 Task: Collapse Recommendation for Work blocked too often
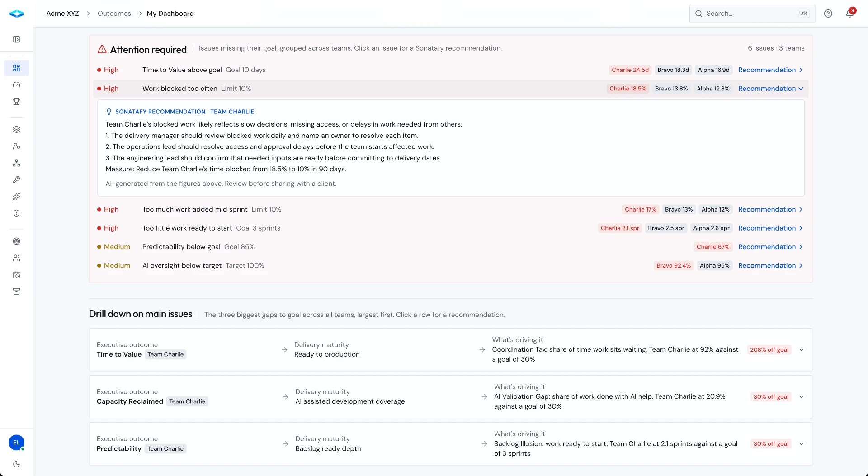point(770,89)
